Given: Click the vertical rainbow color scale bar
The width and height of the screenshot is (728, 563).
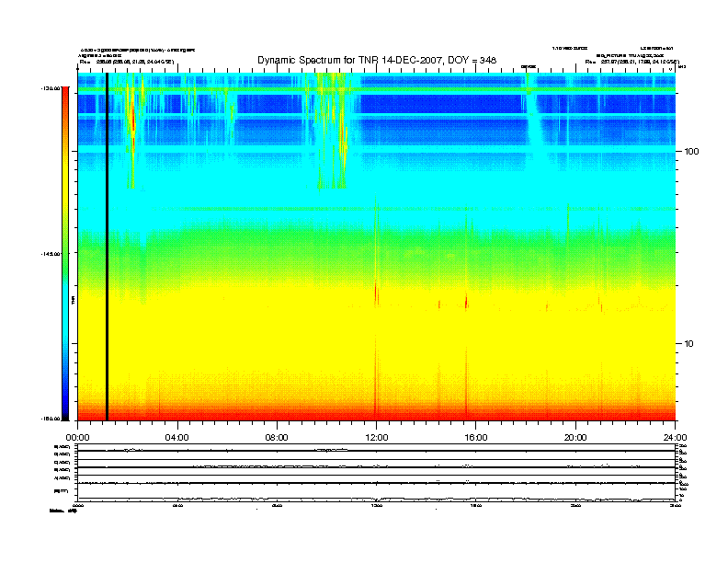Looking at the screenshot, I should point(65,253).
